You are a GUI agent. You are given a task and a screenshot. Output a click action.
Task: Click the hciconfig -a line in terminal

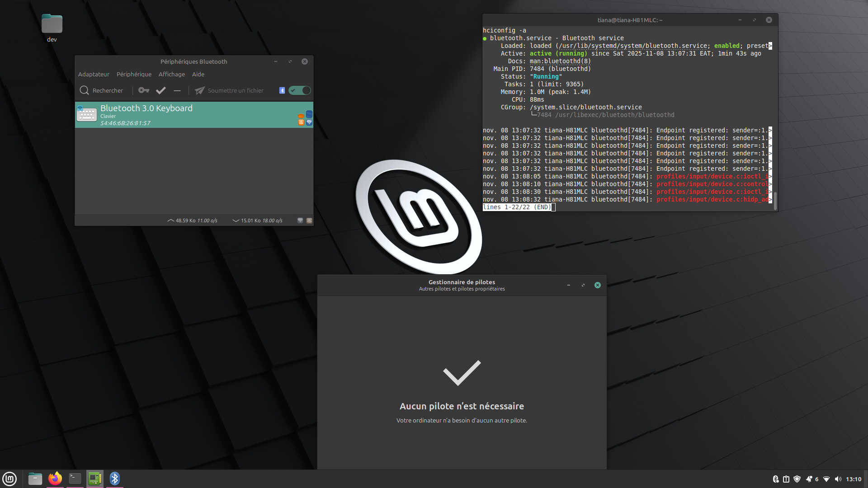tap(505, 30)
